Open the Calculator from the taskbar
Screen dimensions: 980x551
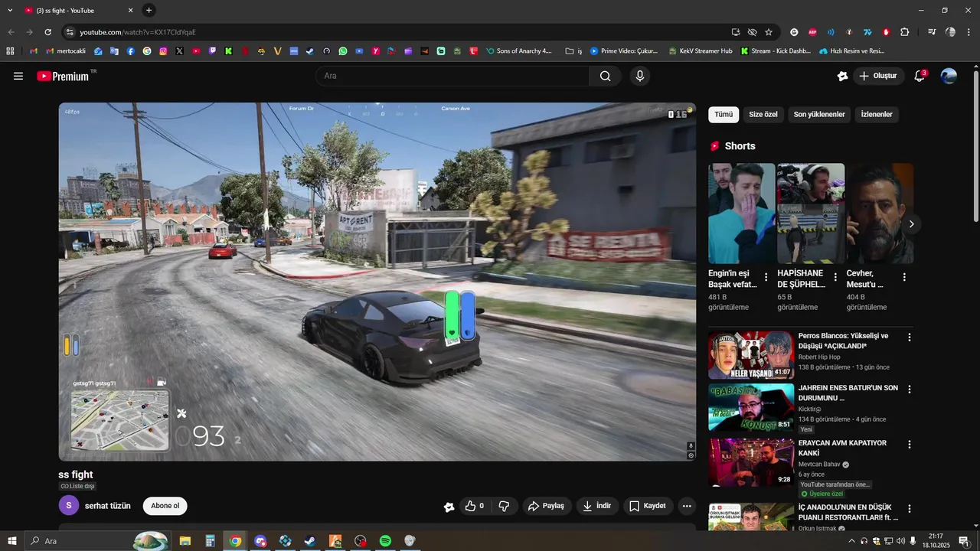pyautogui.click(x=210, y=541)
